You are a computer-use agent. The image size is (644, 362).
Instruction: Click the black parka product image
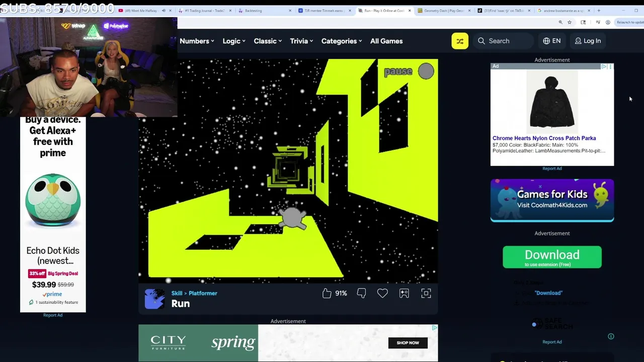[552, 101]
